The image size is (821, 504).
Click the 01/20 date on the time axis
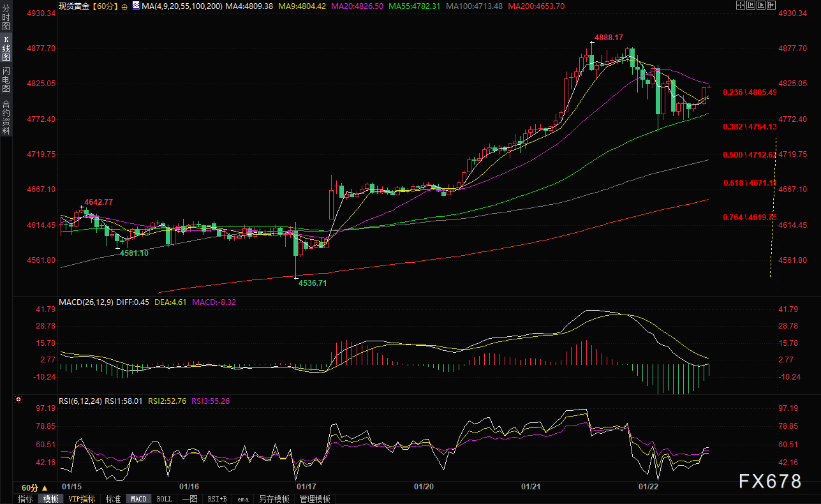pyautogui.click(x=424, y=486)
